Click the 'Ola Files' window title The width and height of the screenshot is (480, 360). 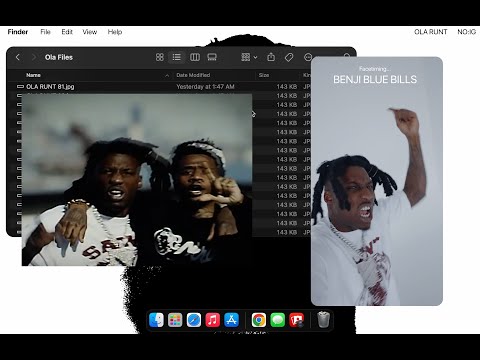(x=59, y=57)
